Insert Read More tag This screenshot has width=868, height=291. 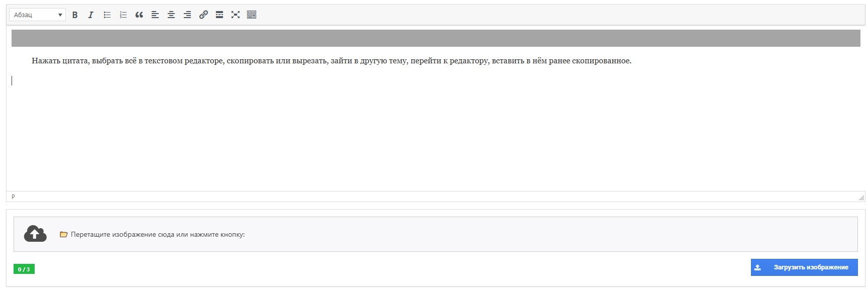point(220,15)
